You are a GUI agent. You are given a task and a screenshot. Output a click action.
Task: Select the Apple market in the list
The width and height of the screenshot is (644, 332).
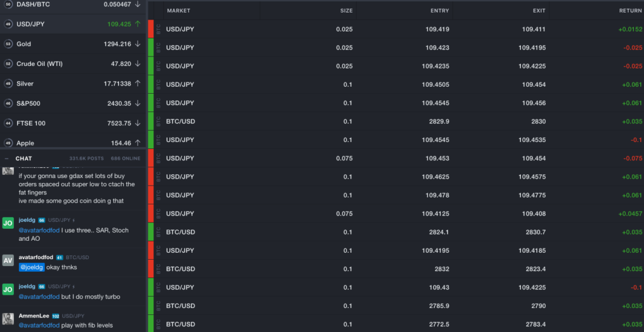pos(73,142)
